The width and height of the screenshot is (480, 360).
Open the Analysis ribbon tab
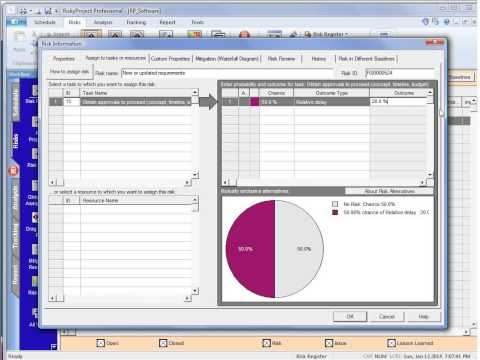[x=103, y=22]
